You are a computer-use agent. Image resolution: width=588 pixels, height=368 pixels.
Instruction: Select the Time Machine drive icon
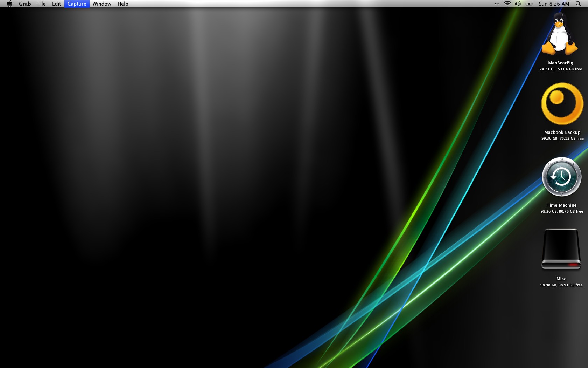coord(562,177)
